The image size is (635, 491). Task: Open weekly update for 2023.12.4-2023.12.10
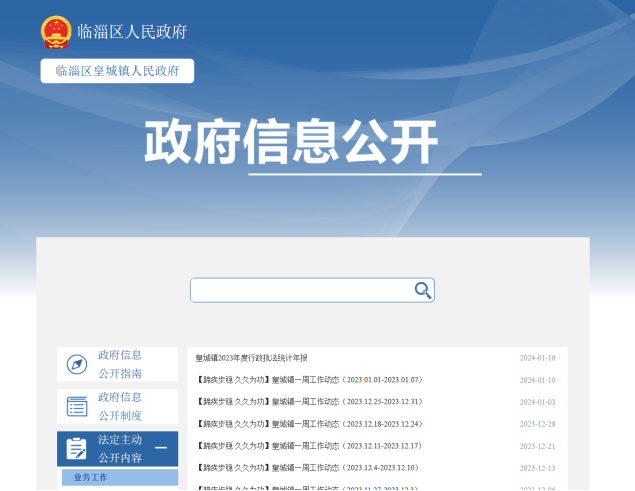tap(308, 468)
